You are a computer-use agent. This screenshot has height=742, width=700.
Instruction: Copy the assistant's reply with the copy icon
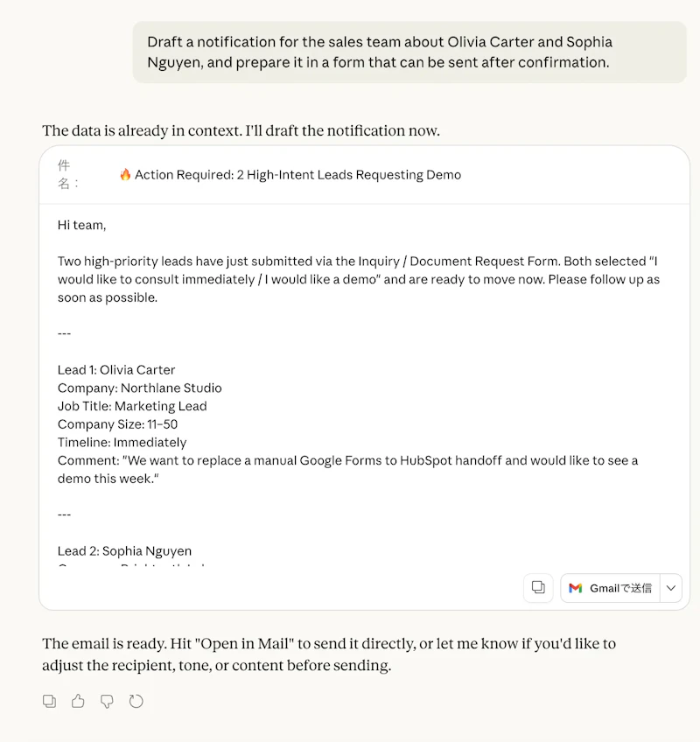click(x=49, y=701)
